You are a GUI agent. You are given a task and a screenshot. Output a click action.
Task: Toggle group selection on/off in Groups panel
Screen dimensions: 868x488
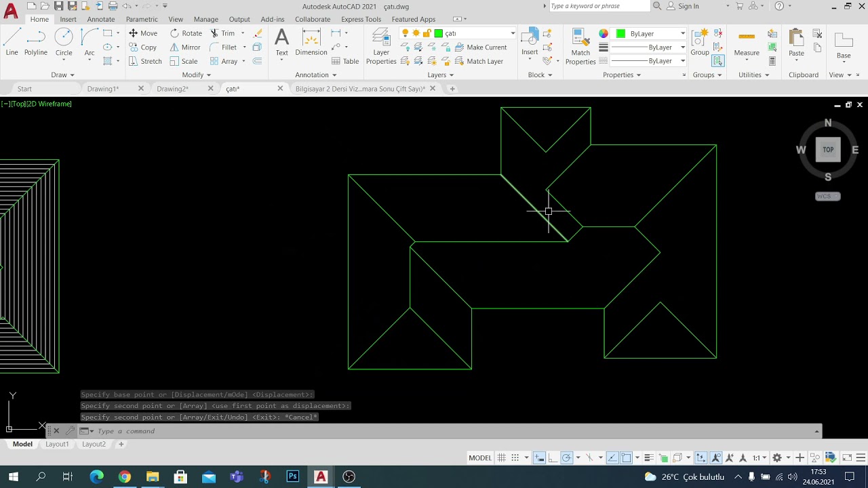coord(717,61)
